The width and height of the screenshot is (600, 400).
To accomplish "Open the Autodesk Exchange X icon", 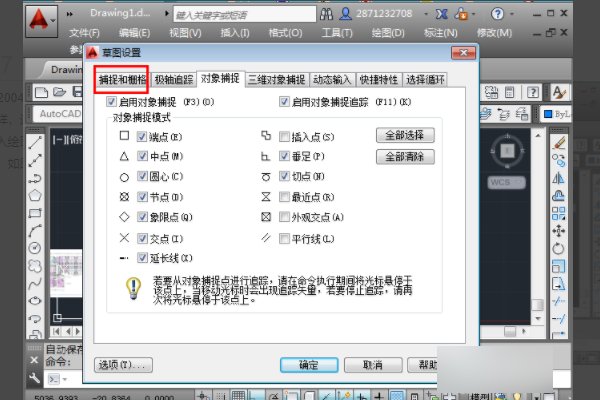I will point(442,14).
